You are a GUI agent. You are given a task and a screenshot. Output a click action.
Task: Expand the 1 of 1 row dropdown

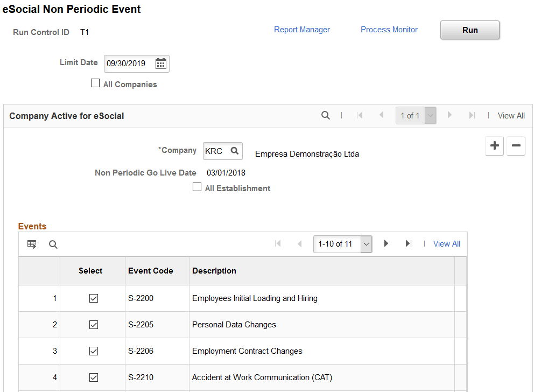(x=430, y=115)
